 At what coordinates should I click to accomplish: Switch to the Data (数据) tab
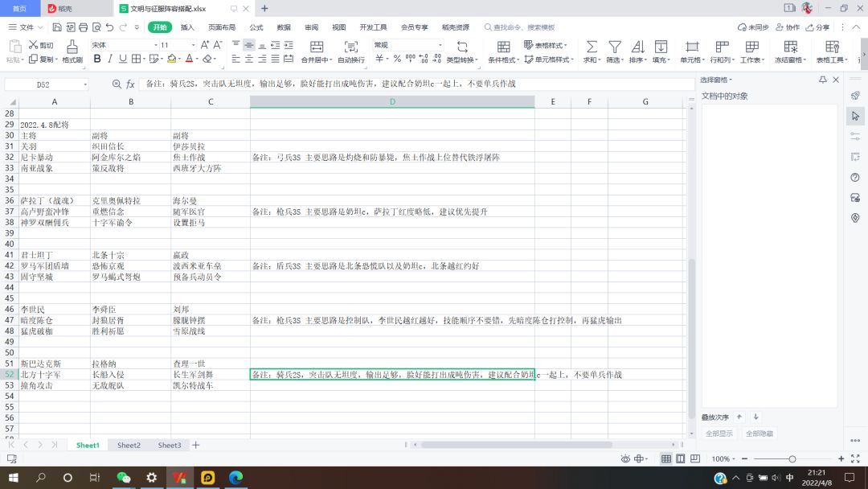[x=284, y=27]
